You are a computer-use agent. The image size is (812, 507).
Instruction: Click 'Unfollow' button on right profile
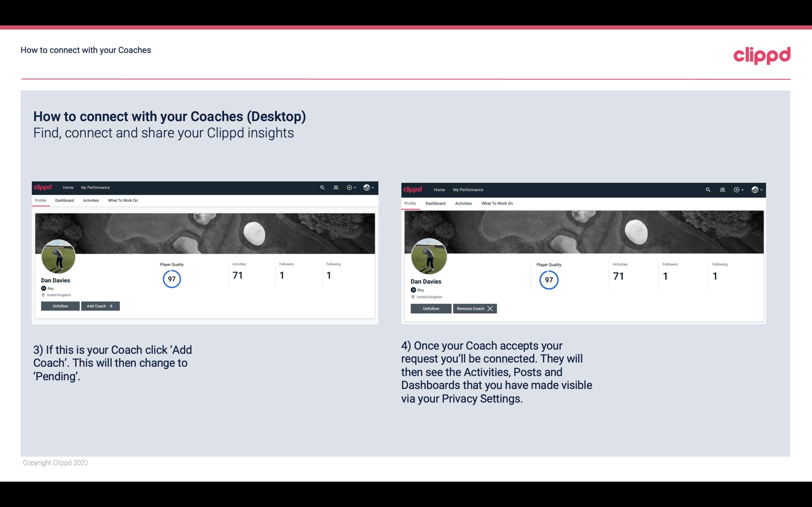[431, 308]
